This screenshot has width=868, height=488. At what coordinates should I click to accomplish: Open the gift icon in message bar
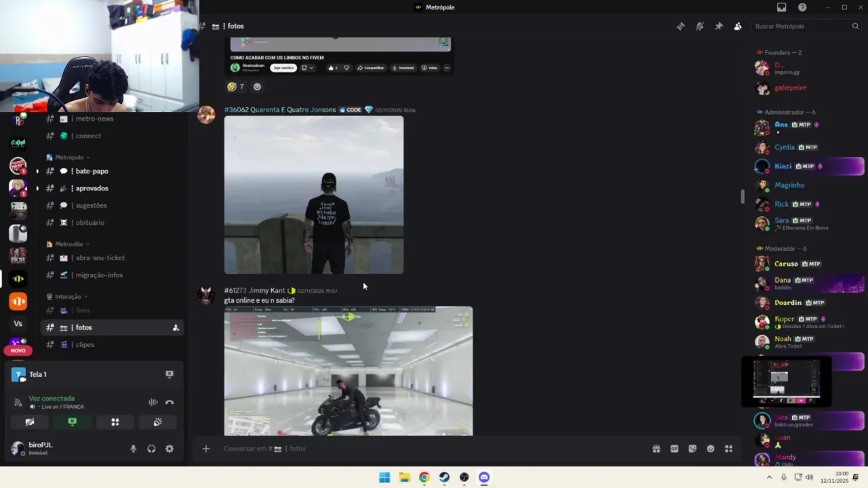click(656, 449)
